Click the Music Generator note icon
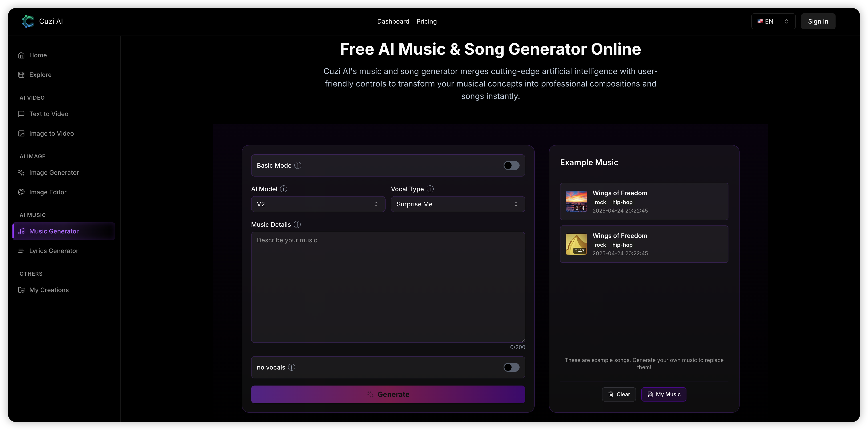The width and height of the screenshot is (868, 430). pyautogui.click(x=21, y=231)
